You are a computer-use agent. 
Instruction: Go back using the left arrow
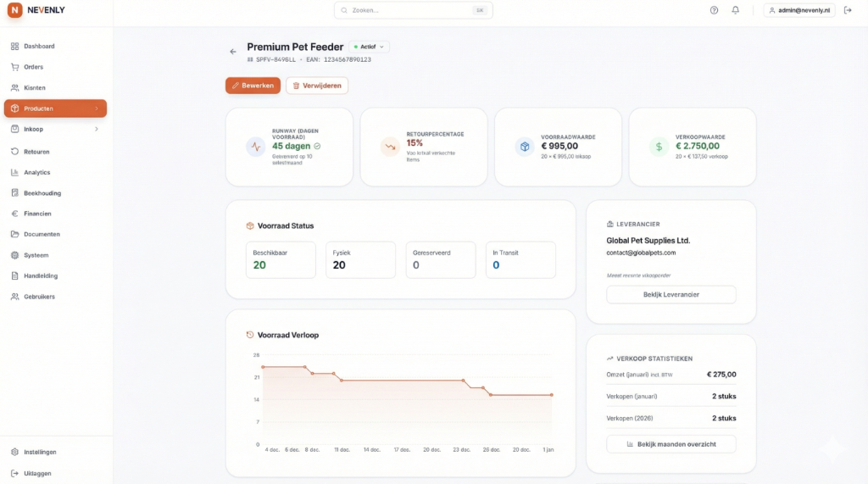(x=233, y=52)
